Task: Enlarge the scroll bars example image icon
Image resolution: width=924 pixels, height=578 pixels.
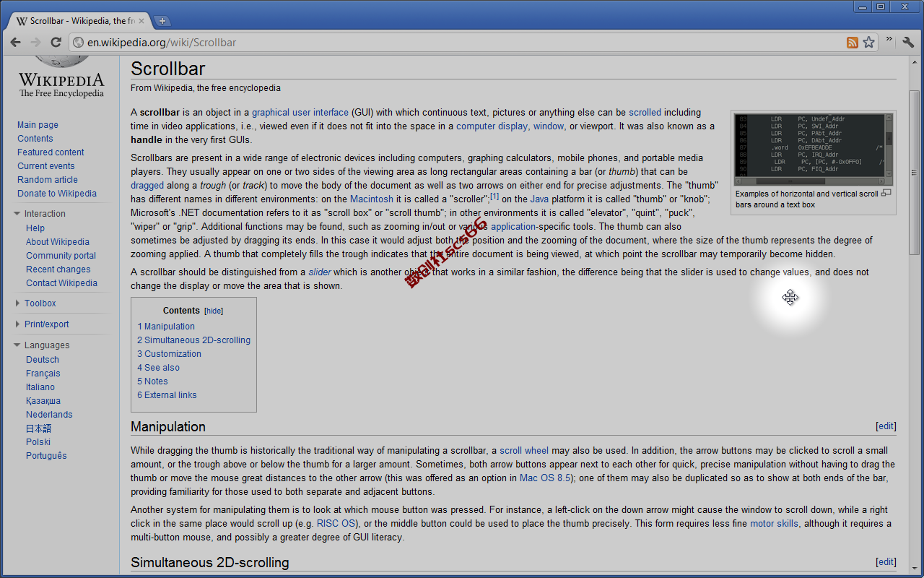Action: coord(886,193)
